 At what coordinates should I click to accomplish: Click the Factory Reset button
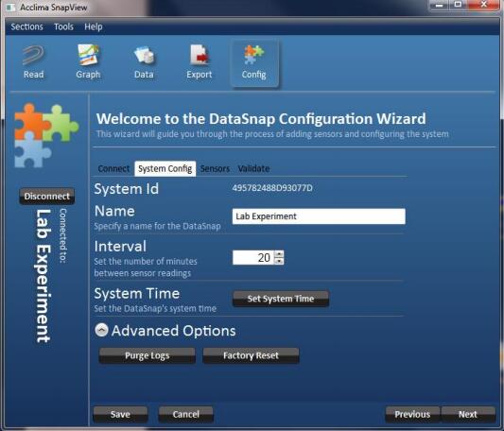pos(251,355)
